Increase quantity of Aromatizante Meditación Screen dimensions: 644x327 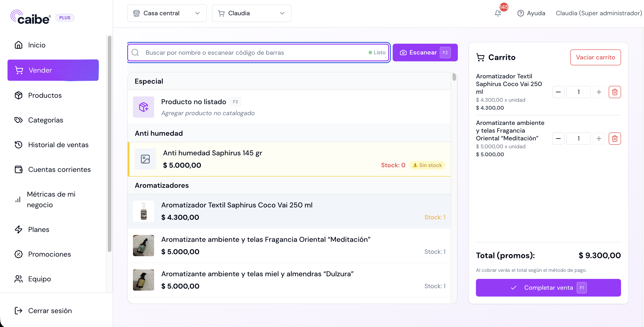click(599, 139)
